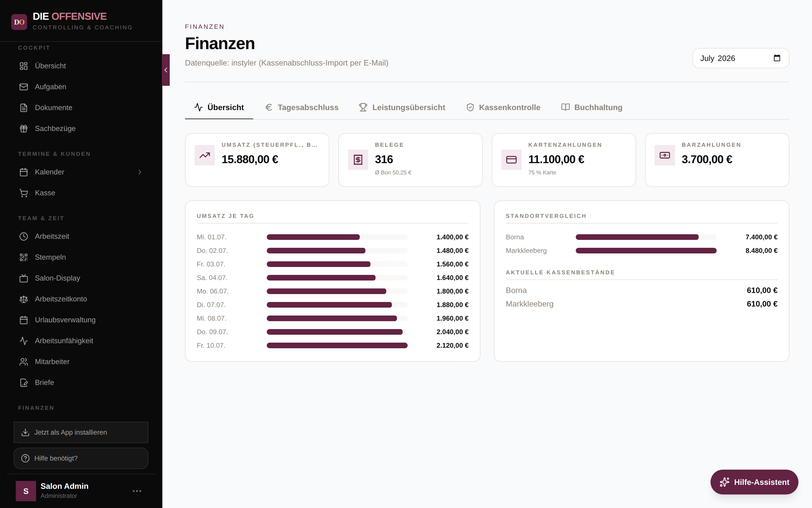
Task: Switch to the Kassenkontrolle tab
Action: 503,108
